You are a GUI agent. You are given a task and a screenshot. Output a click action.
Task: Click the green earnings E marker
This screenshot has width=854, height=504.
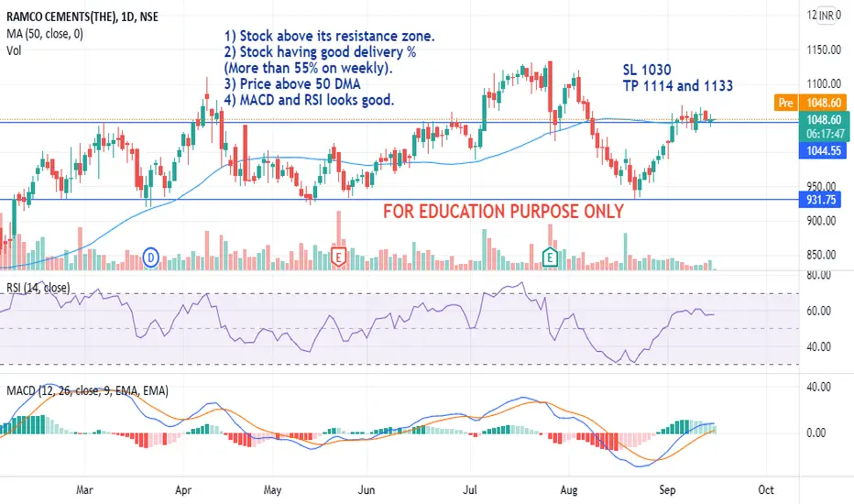tap(550, 257)
